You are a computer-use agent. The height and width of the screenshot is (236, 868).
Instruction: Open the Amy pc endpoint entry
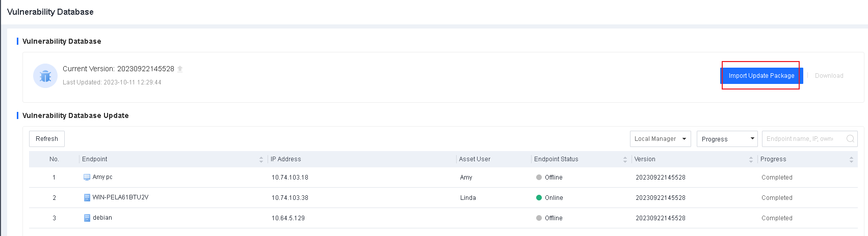[x=102, y=177]
